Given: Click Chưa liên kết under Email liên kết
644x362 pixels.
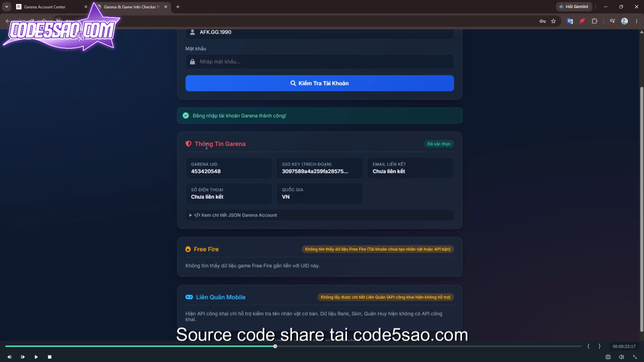Looking at the screenshot, I should [x=389, y=171].
